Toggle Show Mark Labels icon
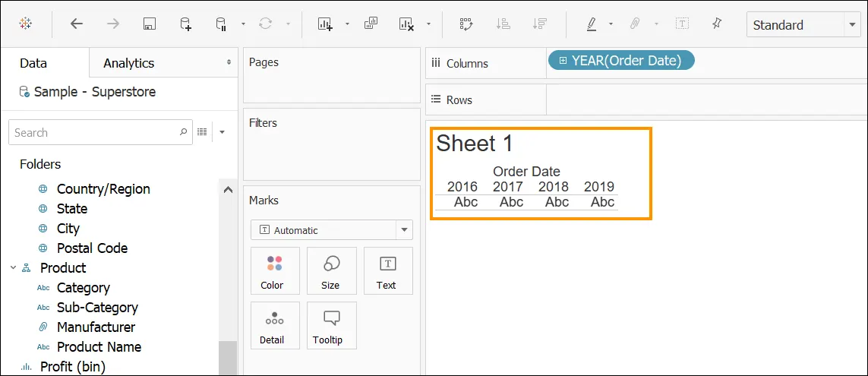 tap(683, 24)
